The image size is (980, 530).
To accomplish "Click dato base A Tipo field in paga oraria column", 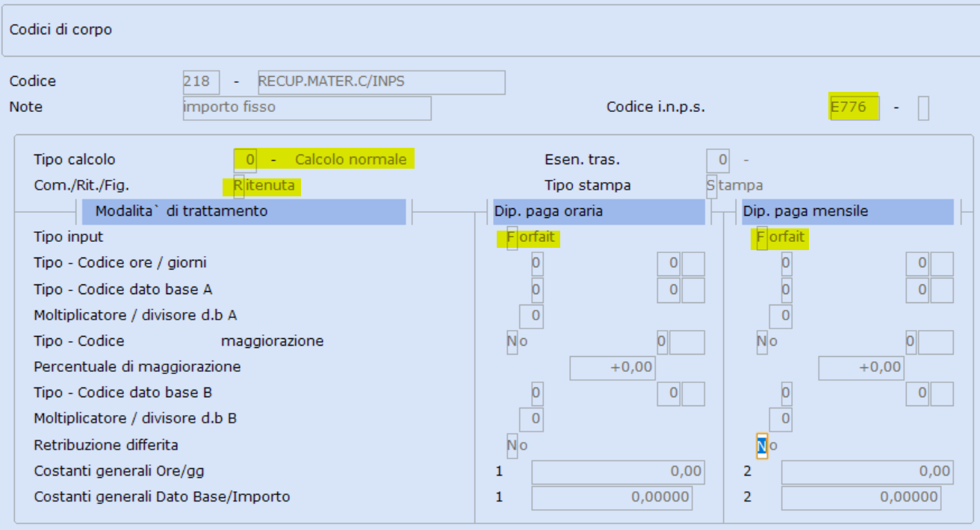I will 537,290.
